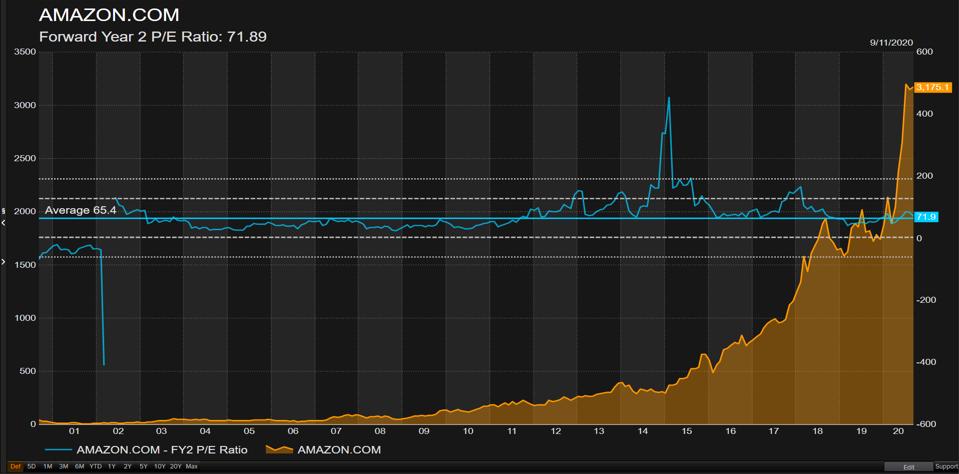Click the P/E ratio spike peak near 2015

[668, 98]
